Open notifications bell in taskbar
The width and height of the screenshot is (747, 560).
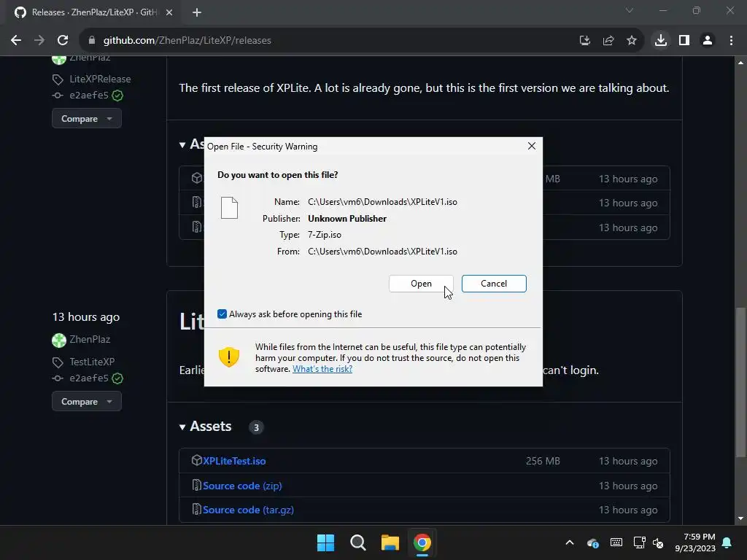727,542
